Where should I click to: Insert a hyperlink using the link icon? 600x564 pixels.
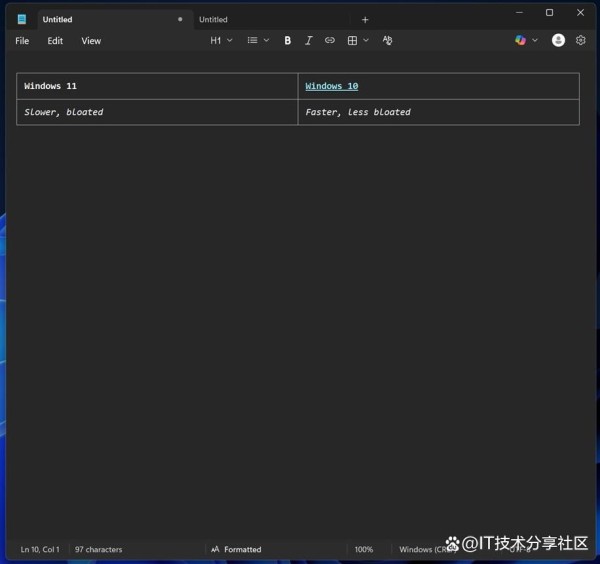(x=330, y=41)
